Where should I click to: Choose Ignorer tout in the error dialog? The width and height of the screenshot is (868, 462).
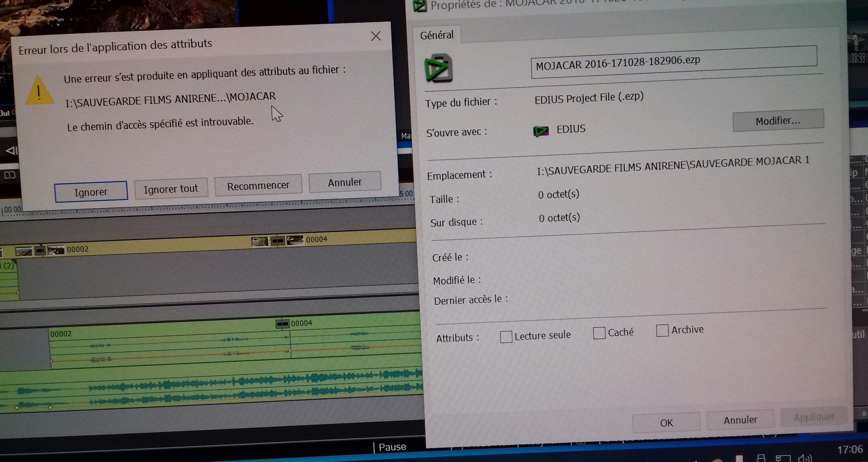click(x=171, y=188)
